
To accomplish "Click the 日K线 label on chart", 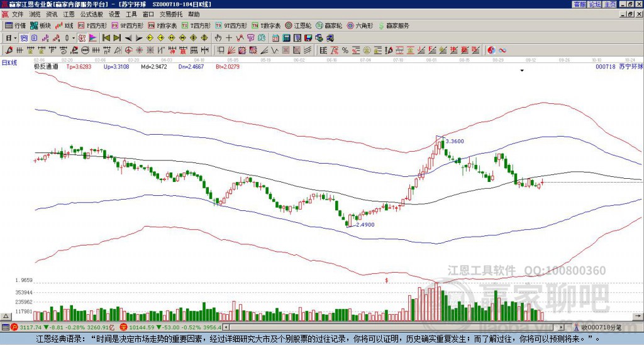I will (x=9, y=62).
